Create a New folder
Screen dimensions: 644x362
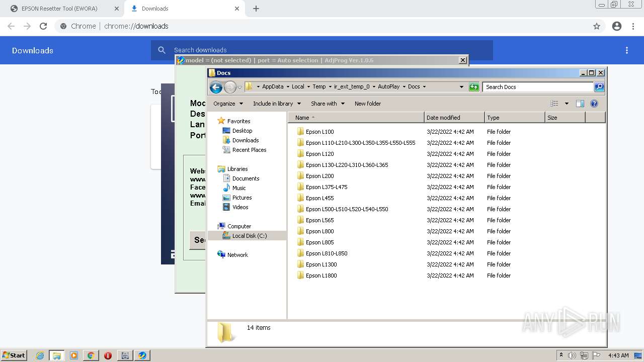(368, 104)
